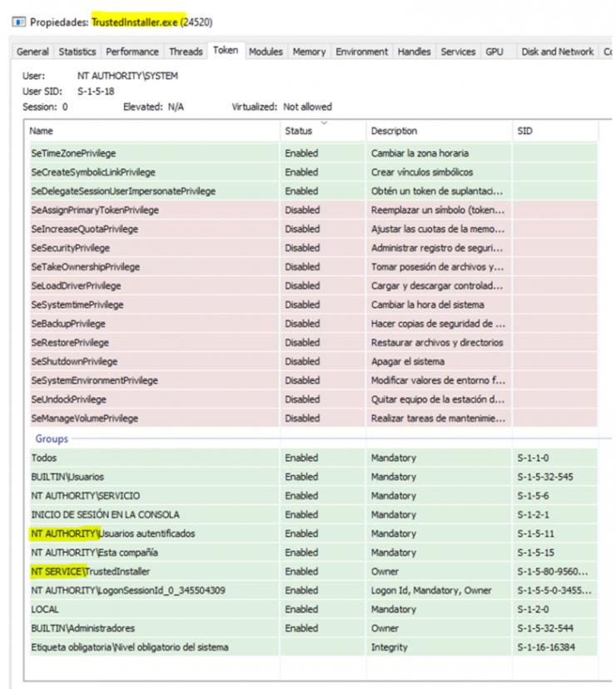Select the Token tab
Image resolution: width=616 pixels, height=689 pixels.
(x=226, y=51)
